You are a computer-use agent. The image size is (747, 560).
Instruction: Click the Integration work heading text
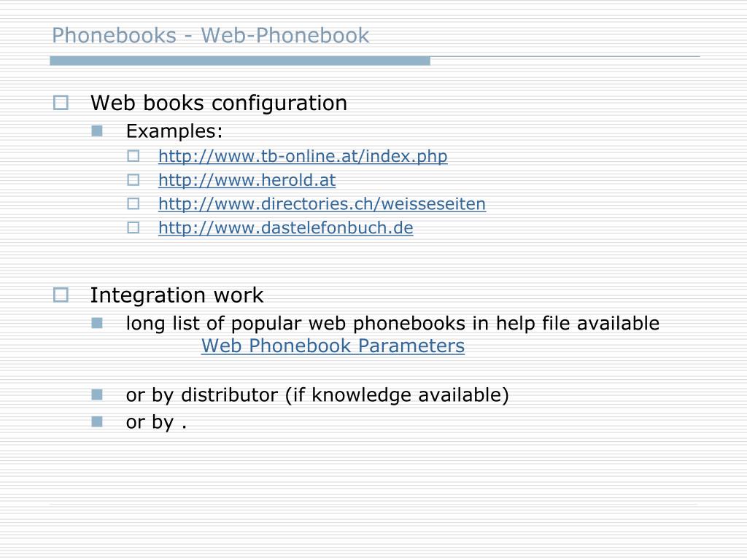pyautogui.click(x=177, y=295)
